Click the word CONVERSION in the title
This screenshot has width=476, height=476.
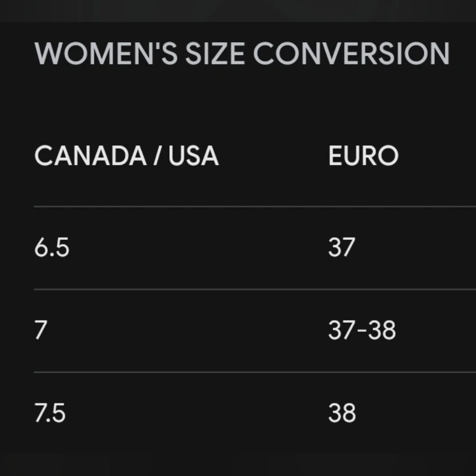(x=352, y=54)
